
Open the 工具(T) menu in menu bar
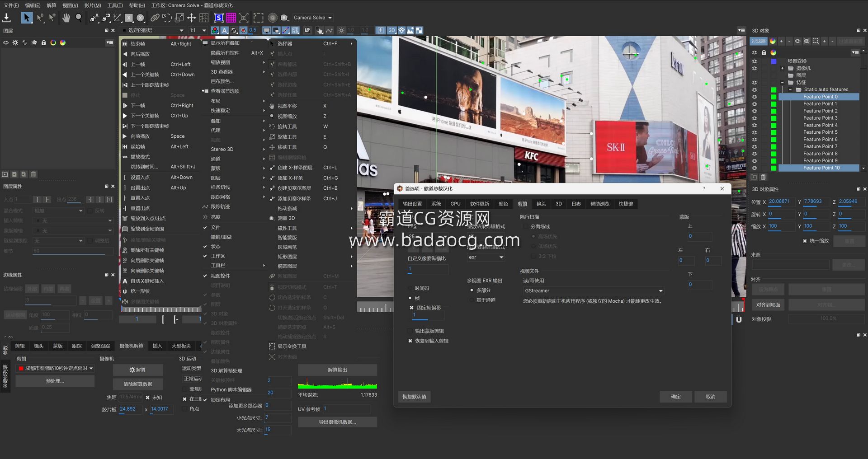115,5
